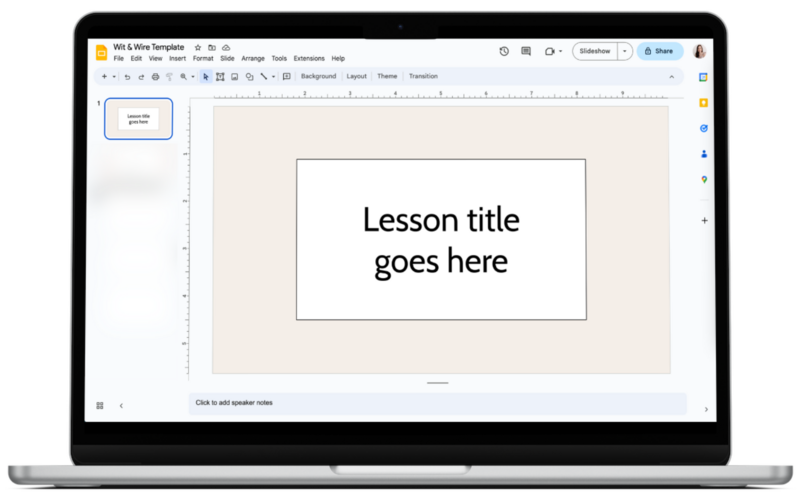Click the video camera meet icon
The image size is (800, 500).
549,51
